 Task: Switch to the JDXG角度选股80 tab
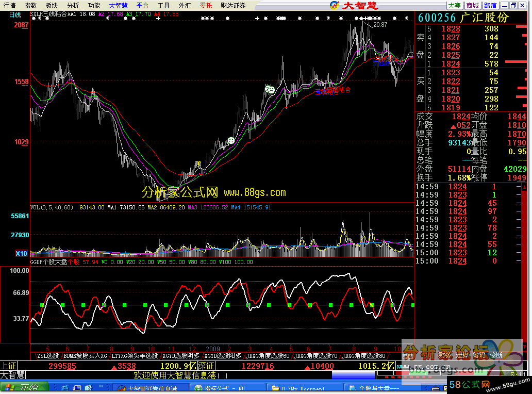click(364, 356)
